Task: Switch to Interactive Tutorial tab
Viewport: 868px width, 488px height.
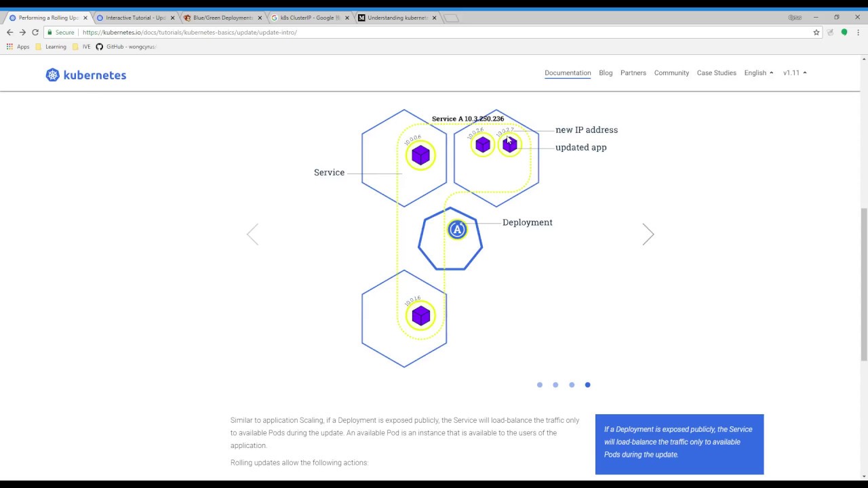Action: (134, 18)
